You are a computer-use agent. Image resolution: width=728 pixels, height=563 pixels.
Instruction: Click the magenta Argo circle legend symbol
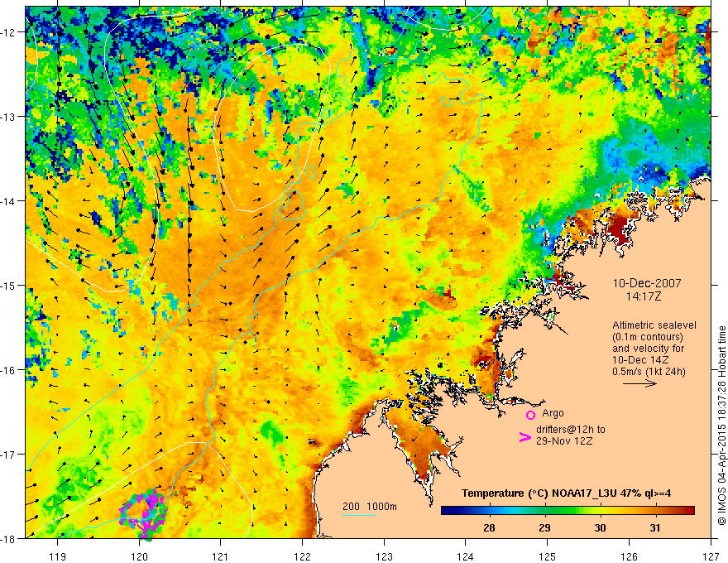(530, 415)
